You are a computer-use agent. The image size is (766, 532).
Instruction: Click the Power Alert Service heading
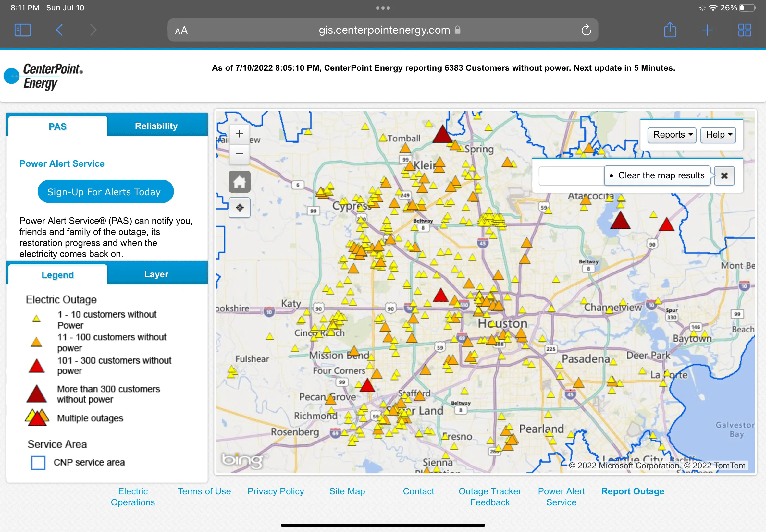[x=62, y=164]
